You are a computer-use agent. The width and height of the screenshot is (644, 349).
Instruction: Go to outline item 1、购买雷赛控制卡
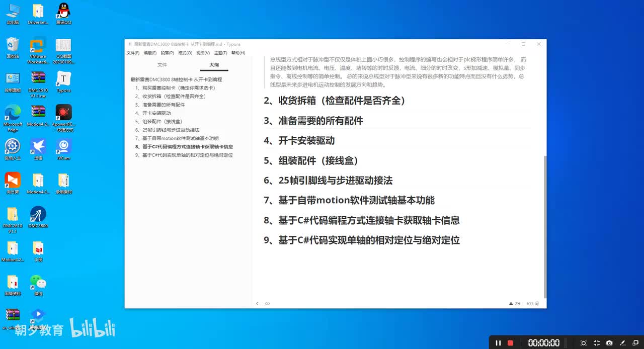point(175,88)
